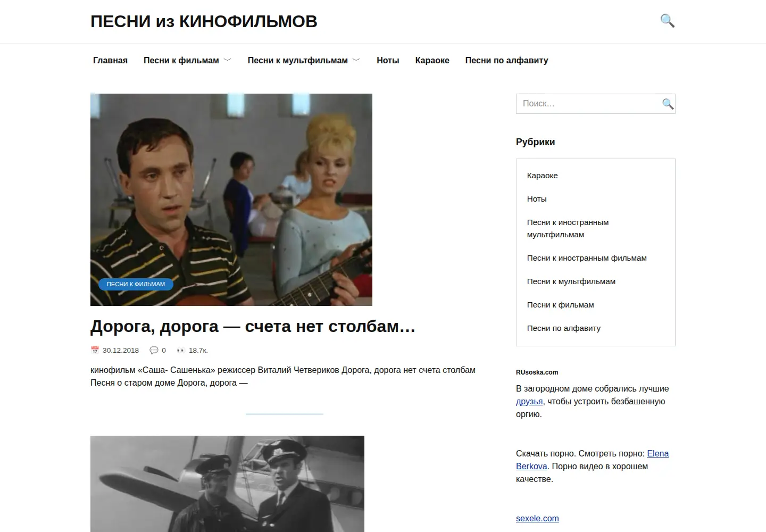The image size is (766, 532).
Task: Select Ноты in the Рубрики list
Action: 537,199
